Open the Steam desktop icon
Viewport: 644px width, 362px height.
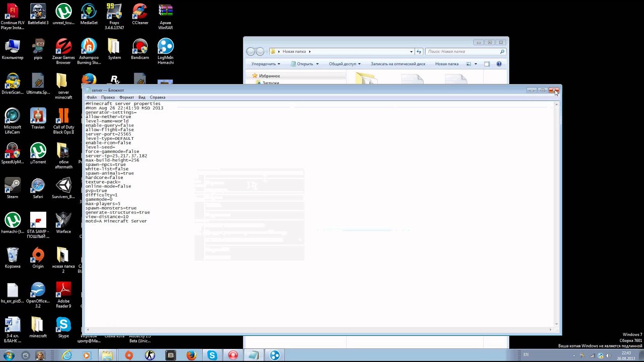pos(13,189)
